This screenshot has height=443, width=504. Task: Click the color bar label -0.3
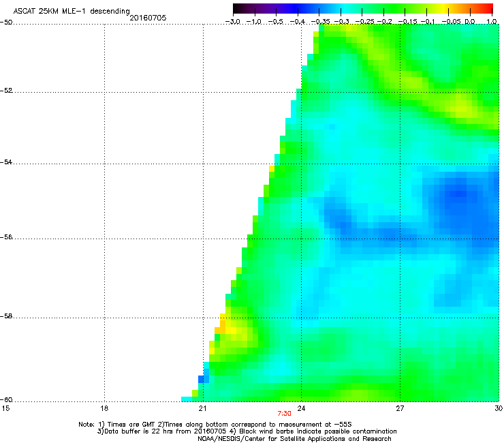(x=342, y=22)
